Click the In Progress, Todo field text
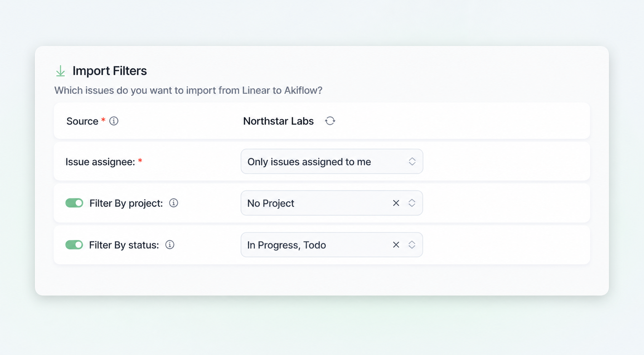Image resolution: width=644 pixels, height=355 pixels. click(287, 245)
